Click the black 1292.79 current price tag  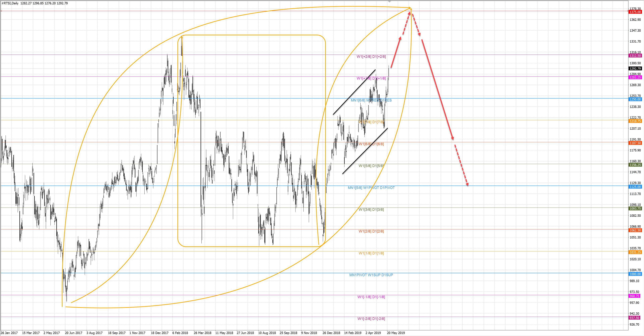click(x=635, y=68)
